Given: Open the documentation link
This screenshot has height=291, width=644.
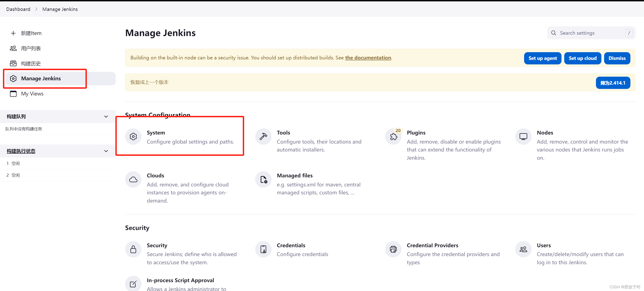Looking at the screenshot, I should point(368,58).
